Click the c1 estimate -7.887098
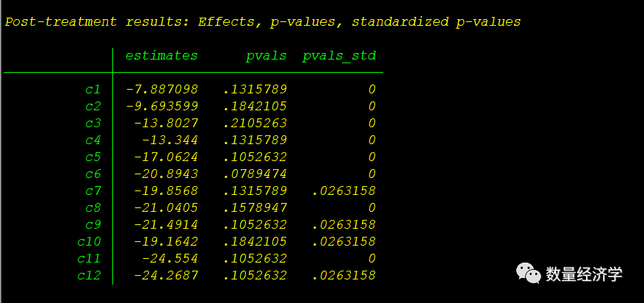Viewport: 644px width, 303px height. [162, 89]
